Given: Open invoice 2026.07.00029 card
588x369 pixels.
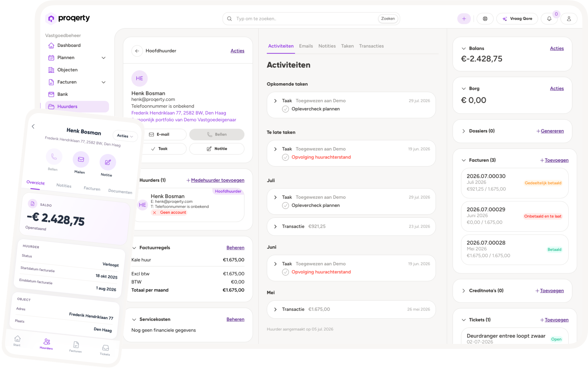Looking at the screenshot, I should (514, 216).
